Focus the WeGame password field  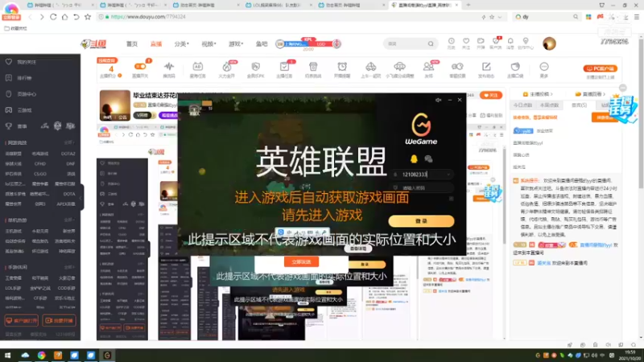tap(421, 188)
